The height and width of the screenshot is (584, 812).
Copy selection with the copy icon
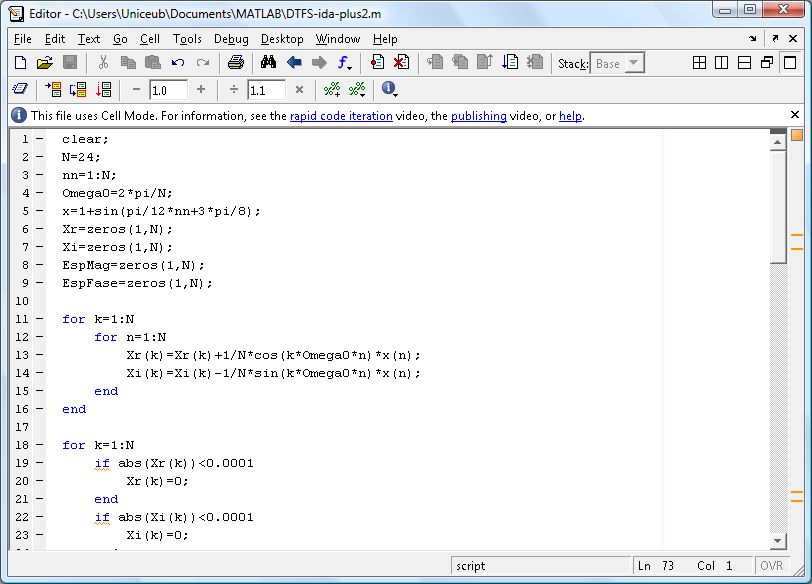click(x=128, y=63)
